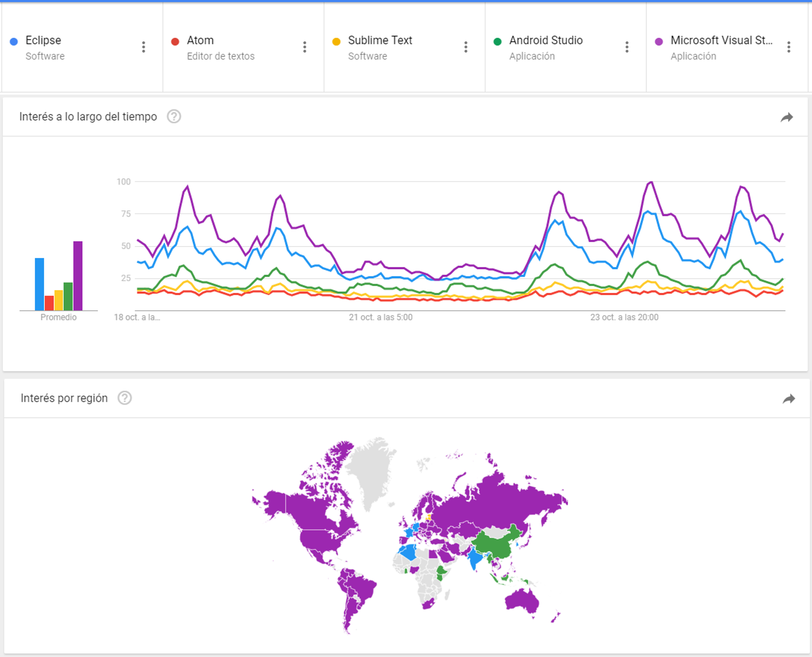Click the highest purple peak at 100

pyautogui.click(x=651, y=182)
